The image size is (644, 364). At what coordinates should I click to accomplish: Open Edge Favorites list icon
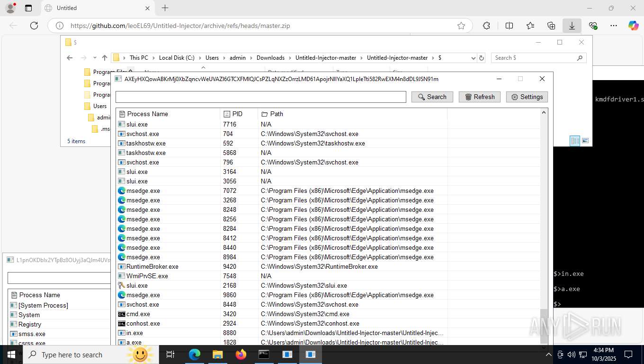click(530, 26)
